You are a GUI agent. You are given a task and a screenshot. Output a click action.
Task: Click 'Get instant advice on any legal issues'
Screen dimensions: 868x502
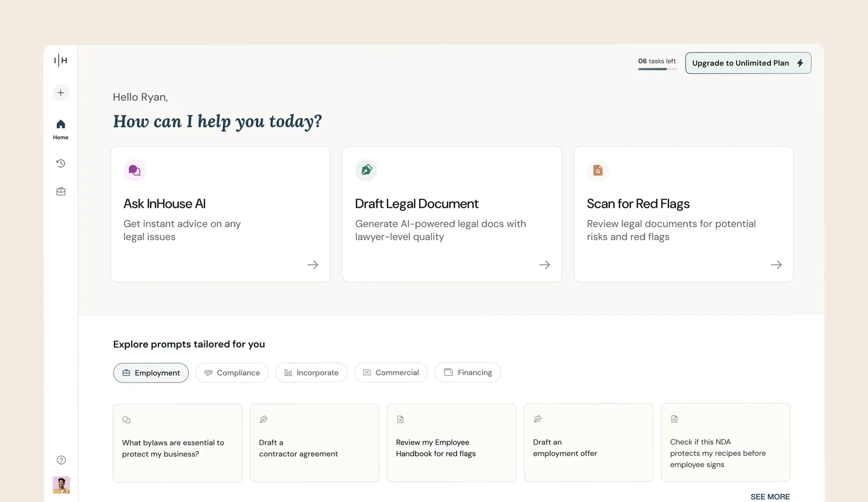[182, 231]
